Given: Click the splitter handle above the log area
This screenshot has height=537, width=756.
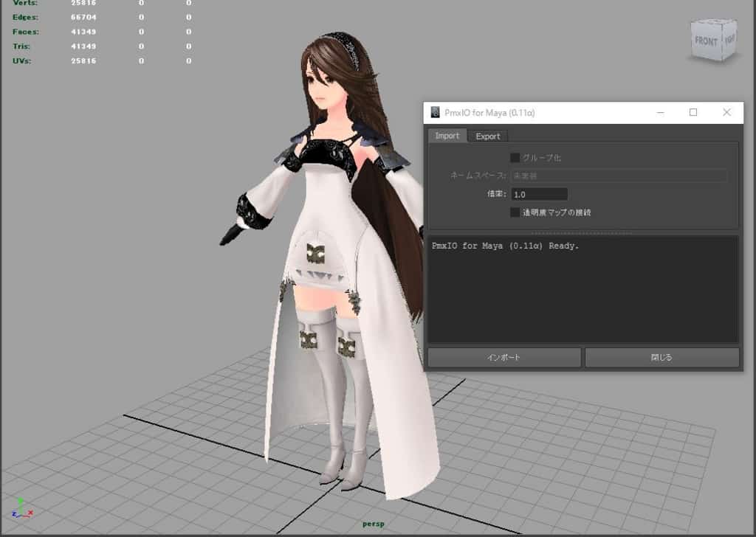Looking at the screenshot, I should pyautogui.click(x=583, y=232).
